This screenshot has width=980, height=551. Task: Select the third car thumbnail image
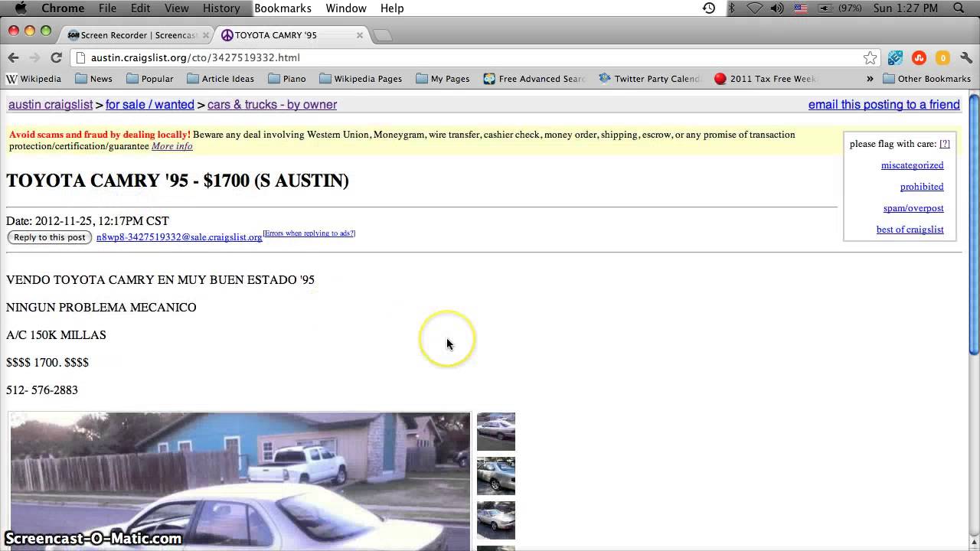496,520
